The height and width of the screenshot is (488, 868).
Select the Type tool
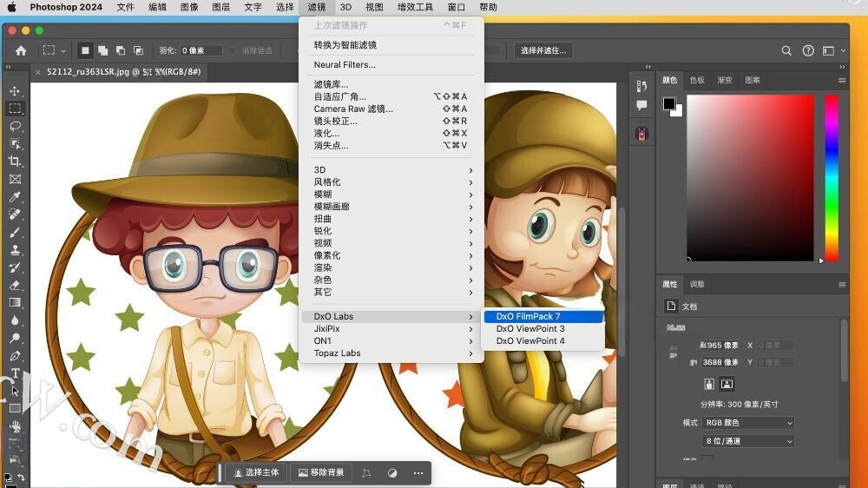pyautogui.click(x=15, y=373)
